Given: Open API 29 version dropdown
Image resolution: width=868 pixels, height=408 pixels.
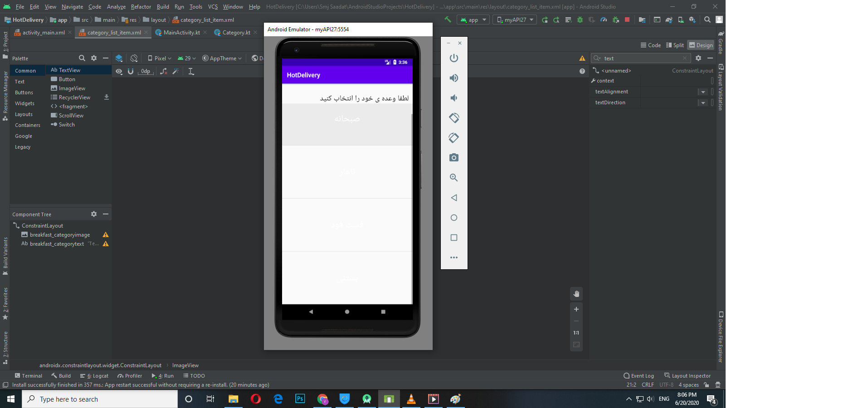Looking at the screenshot, I should coord(187,58).
